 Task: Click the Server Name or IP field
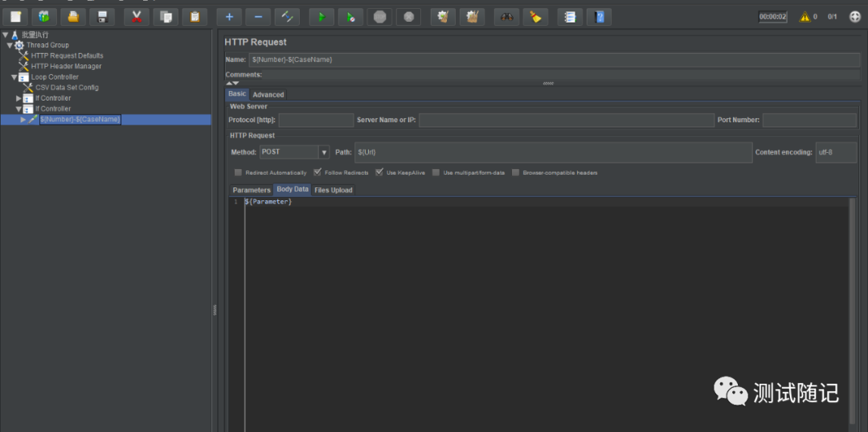coord(567,120)
